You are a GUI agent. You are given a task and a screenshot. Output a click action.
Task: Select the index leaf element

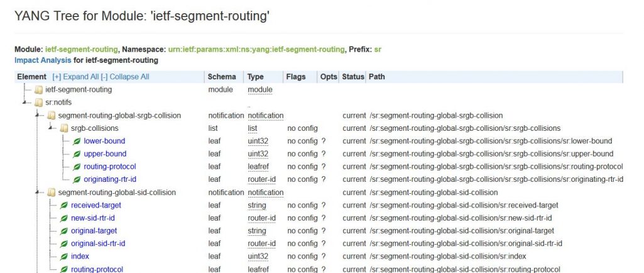tap(80, 257)
